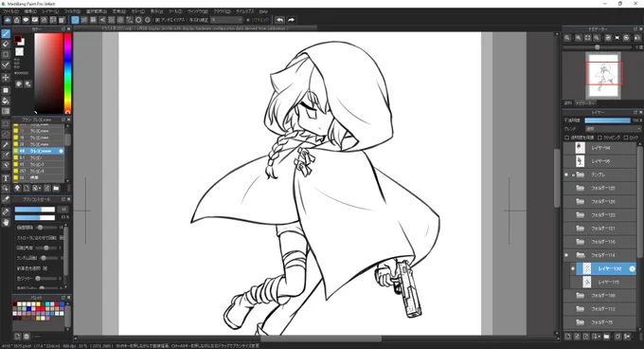Hide フォルダー114 via its visibility dot
This screenshot has height=349, width=644.
coord(566,255)
